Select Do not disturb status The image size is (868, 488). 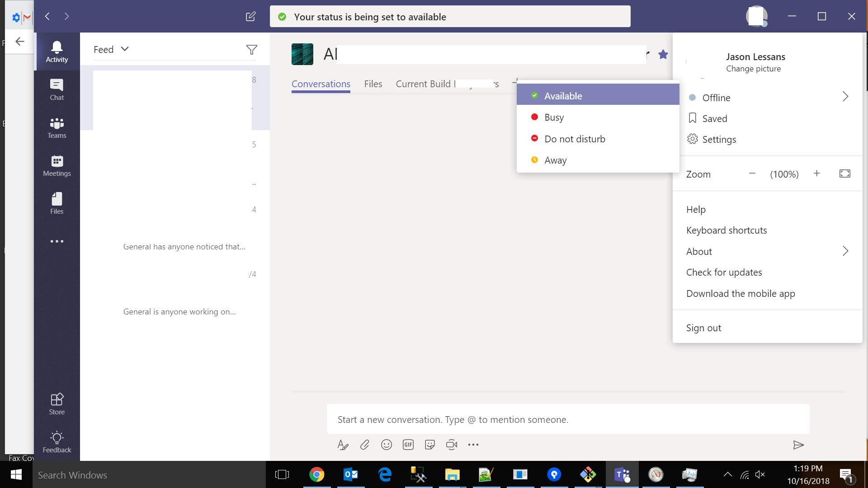pos(576,138)
